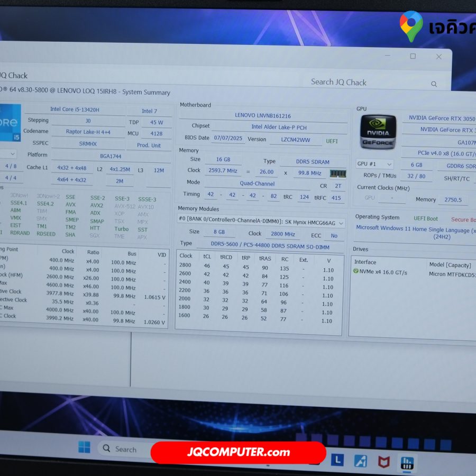Open the Windows Start menu
Viewport: 476px width, 476px height.
click(84, 447)
